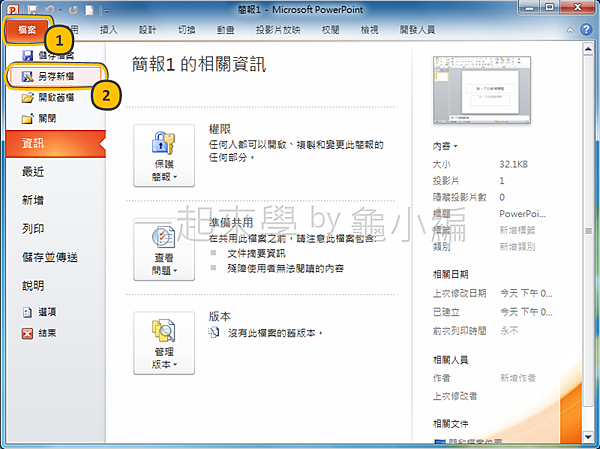Click 文件摘要資訊 bullet text

coord(256,254)
